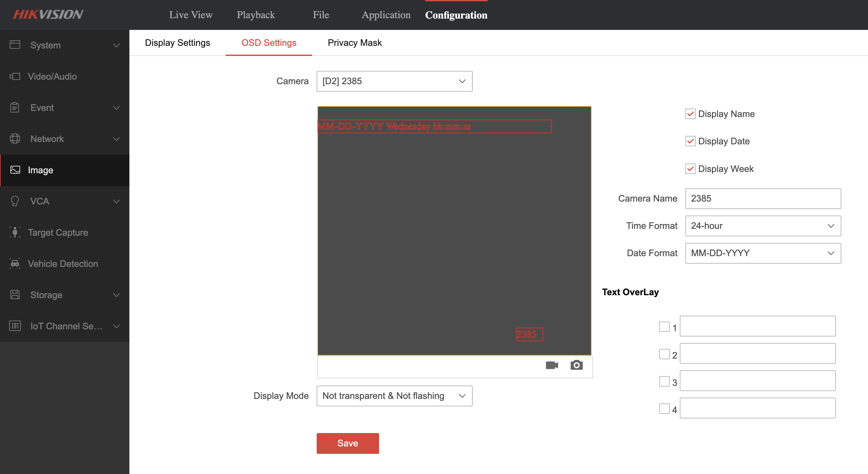
Task: Click the Network globe icon
Action: [15, 139]
